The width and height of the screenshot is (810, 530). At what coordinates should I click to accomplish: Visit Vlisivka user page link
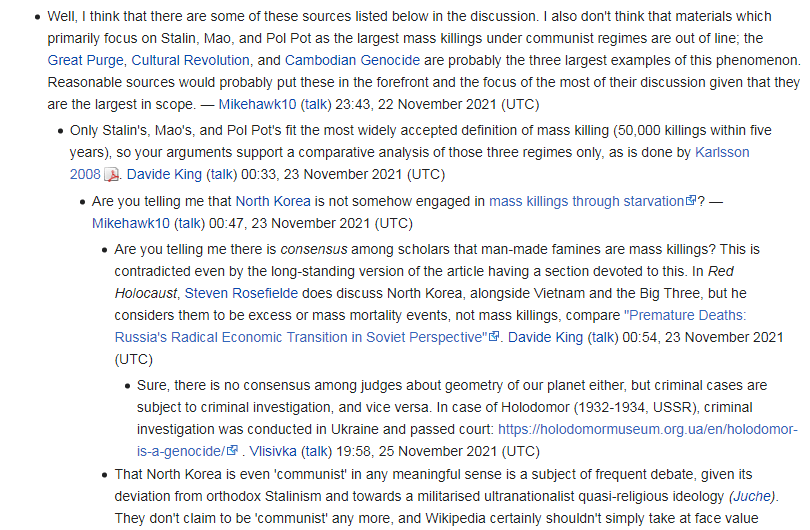273,451
